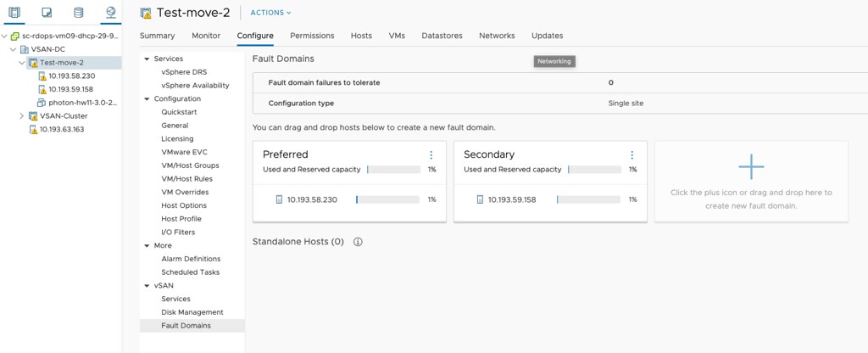Open the VMs and Templates inventory icon

[47, 13]
